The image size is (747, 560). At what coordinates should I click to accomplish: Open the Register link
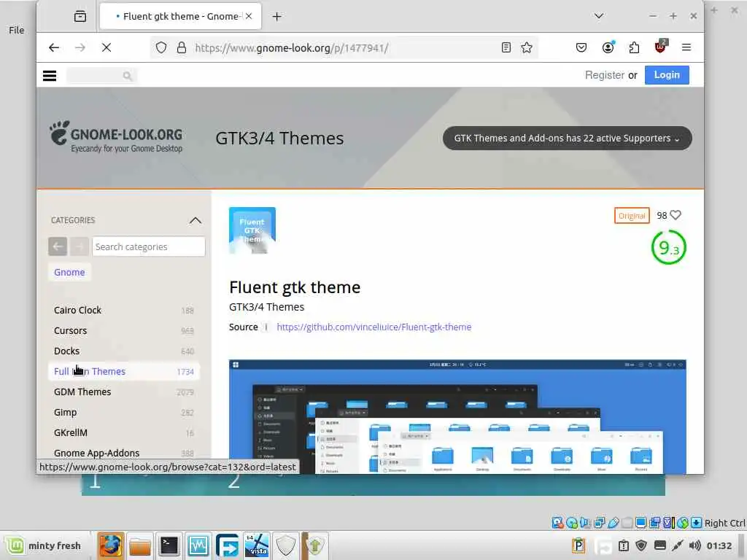(604, 75)
